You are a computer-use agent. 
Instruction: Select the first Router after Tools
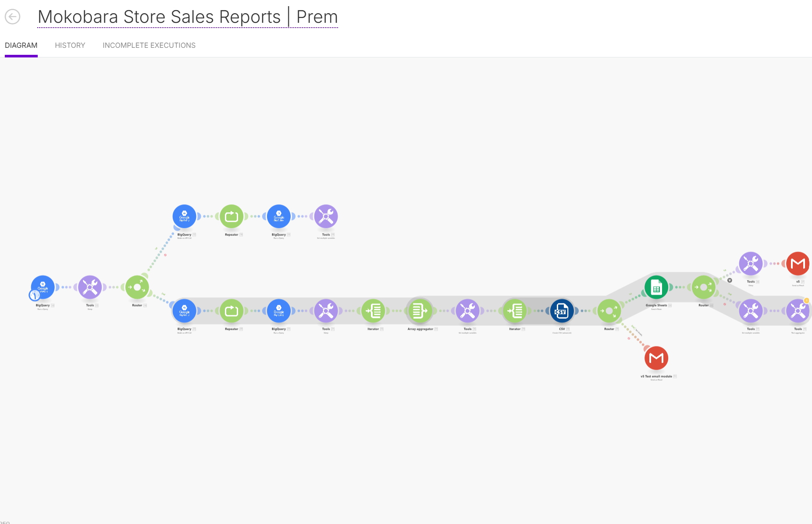click(137, 288)
